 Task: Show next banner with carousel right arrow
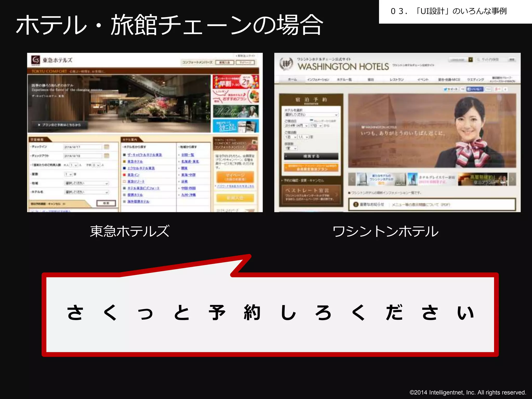coord(512,179)
